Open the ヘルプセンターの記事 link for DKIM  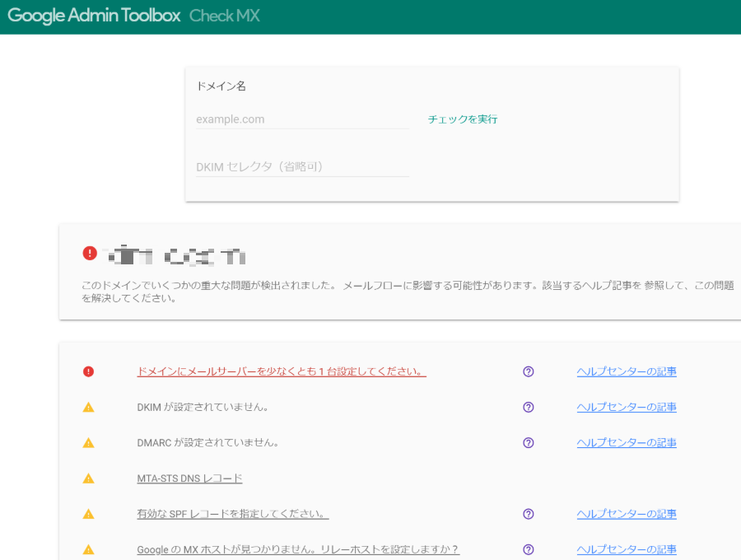tap(627, 407)
